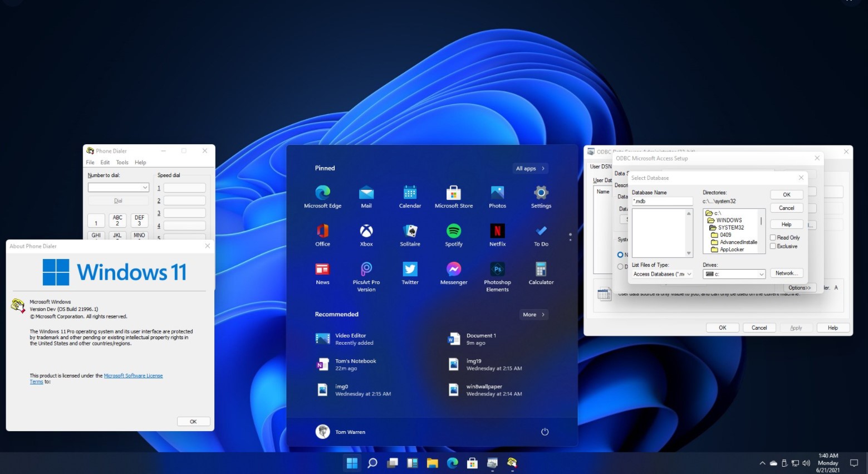Open the Settings gear in pinned apps
868x474 pixels.
click(x=541, y=197)
